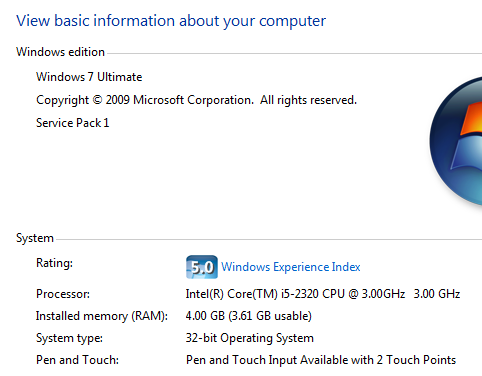Click the Service Pack 1 text
This screenshot has width=482, height=376.
tap(73, 123)
